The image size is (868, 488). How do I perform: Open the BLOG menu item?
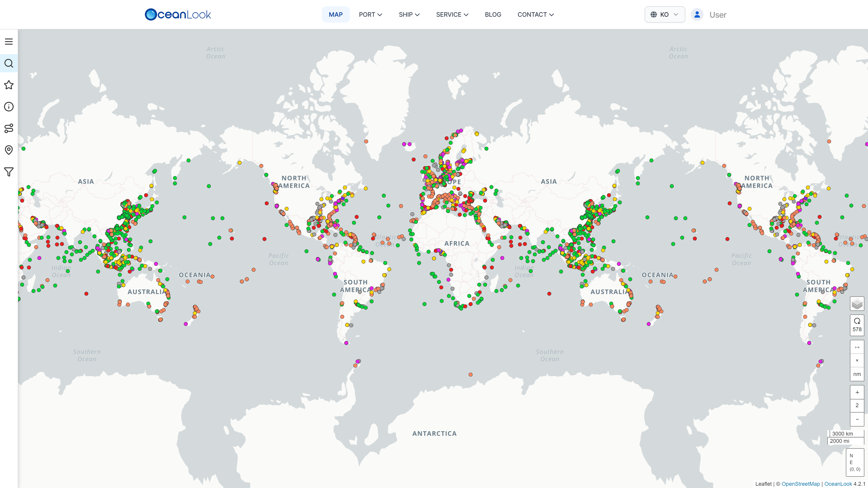click(493, 14)
